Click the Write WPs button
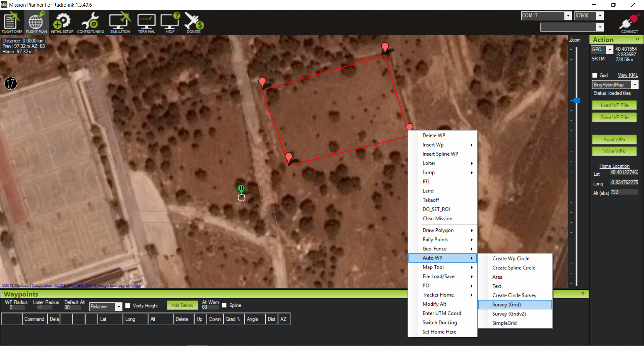 pos(614,152)
